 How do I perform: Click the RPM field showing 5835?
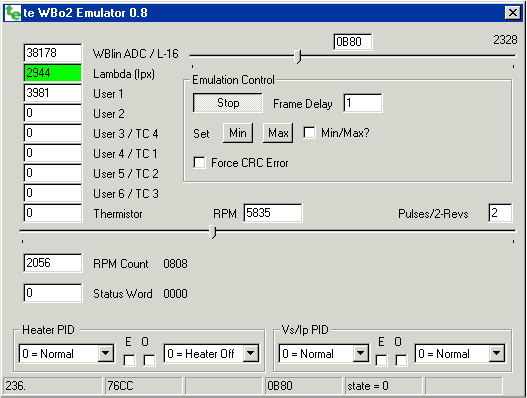[273, 213]
